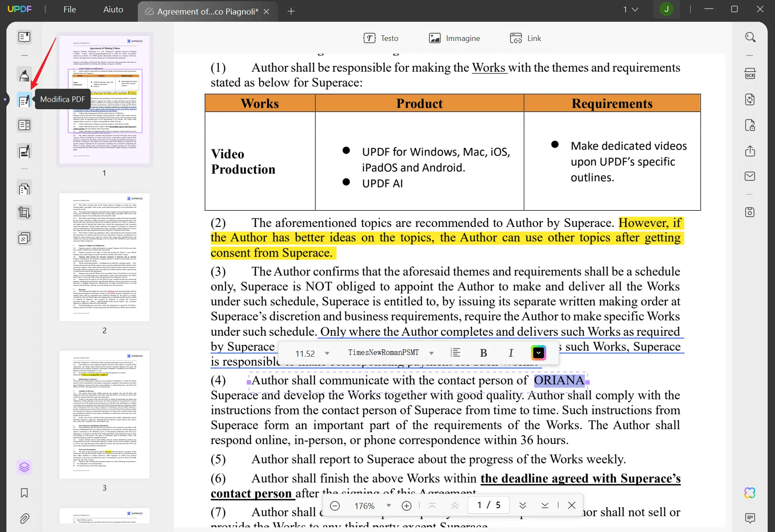Open the page tools copy icon
The height and width of the screenshot is (532, 775).
click(x=24, y=189)
